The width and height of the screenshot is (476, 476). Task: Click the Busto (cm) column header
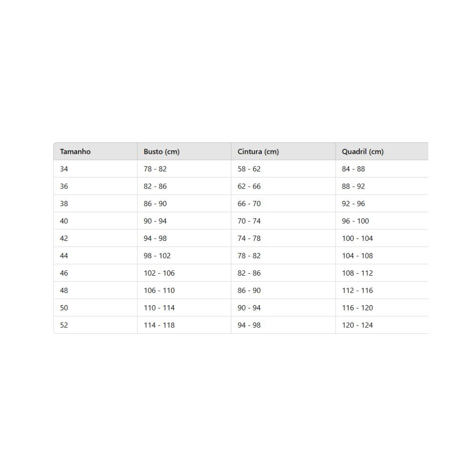(x=161, y=152)
